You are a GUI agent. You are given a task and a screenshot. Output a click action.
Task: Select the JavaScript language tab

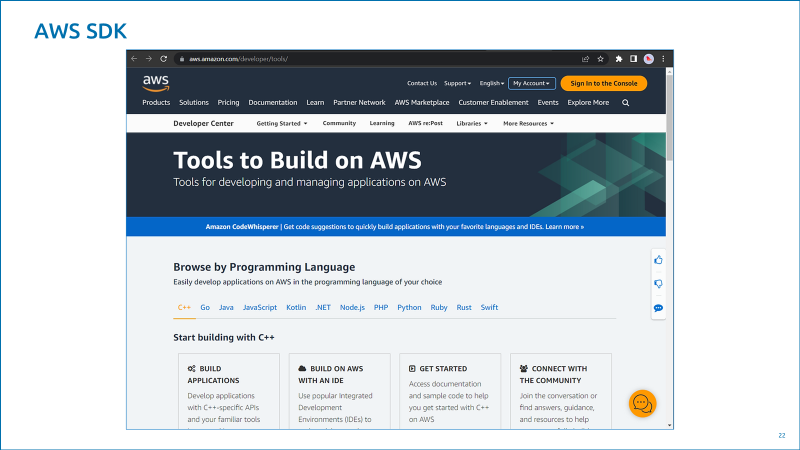(260, 307)
